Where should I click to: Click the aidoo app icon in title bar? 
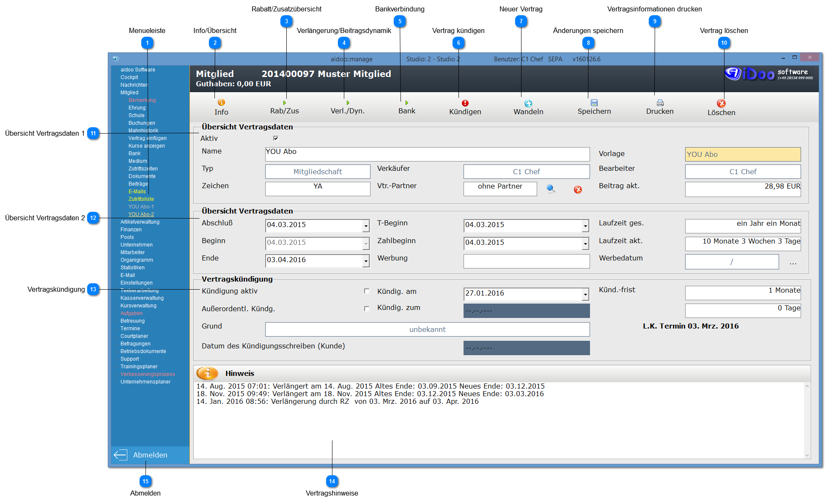pos(115,59)
